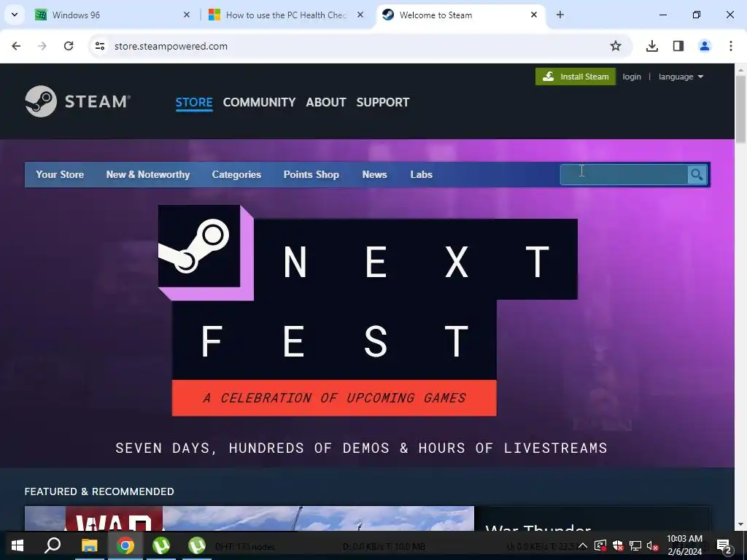Open the Windows Start menu
The width and height of the screenshot is (747, 560).
click(18, 545)
